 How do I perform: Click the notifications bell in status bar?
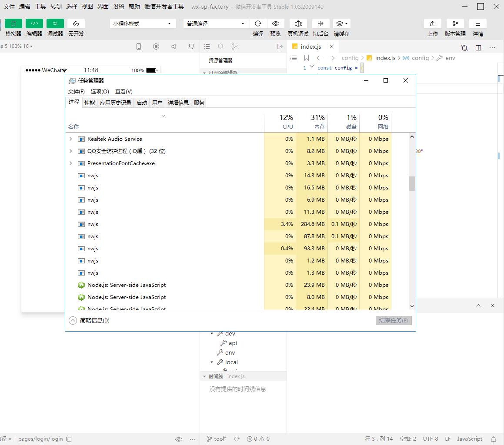click(x=494, y=439)
